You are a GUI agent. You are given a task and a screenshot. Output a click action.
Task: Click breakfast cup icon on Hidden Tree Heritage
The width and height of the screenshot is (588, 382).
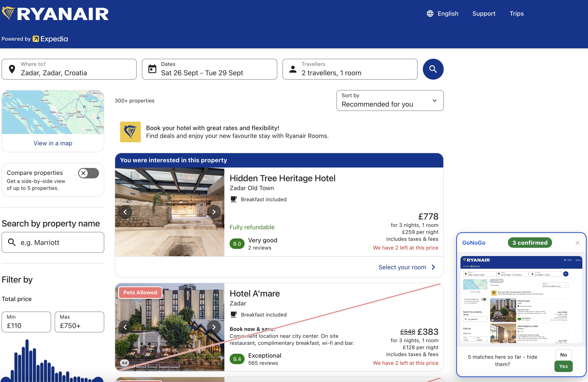234,199
